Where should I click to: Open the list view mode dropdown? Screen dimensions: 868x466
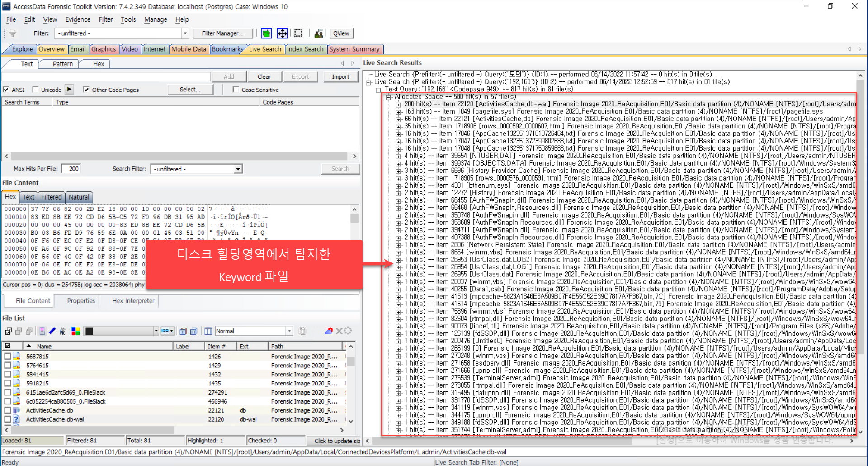[167, 331]
